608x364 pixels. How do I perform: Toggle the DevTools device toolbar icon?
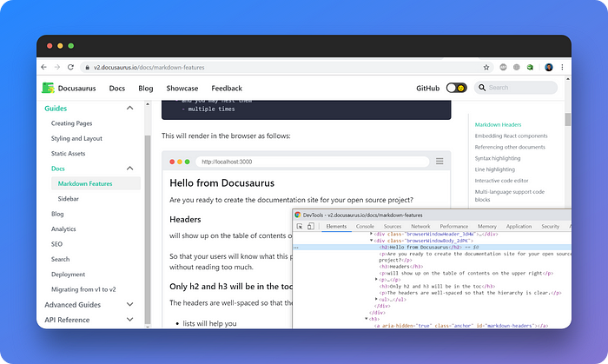point(311,226)
